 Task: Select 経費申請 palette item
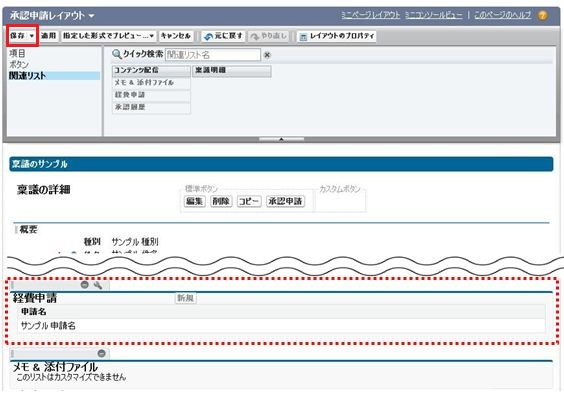click(x=151, y=95)
